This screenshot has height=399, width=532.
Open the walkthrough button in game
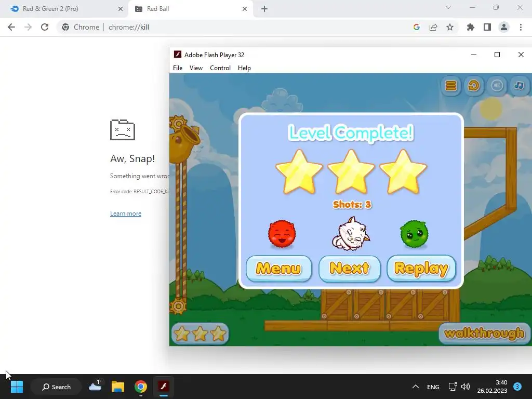484,334
